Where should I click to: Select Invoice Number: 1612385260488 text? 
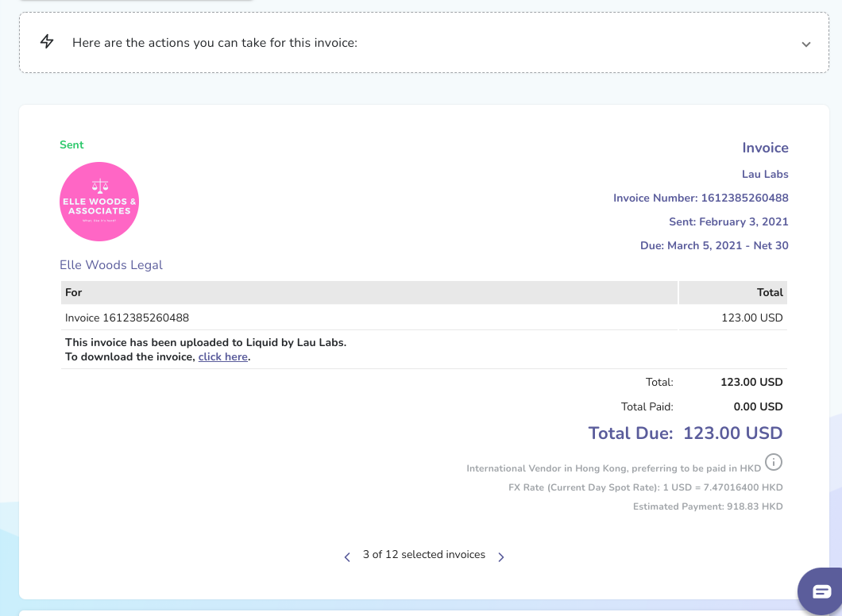pyautogui.click(x=701, y=198)
